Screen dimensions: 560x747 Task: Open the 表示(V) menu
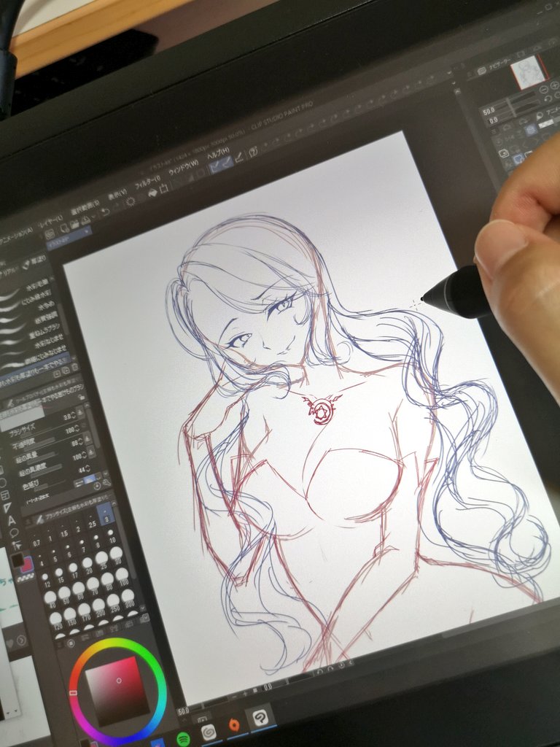click(117, 194)
